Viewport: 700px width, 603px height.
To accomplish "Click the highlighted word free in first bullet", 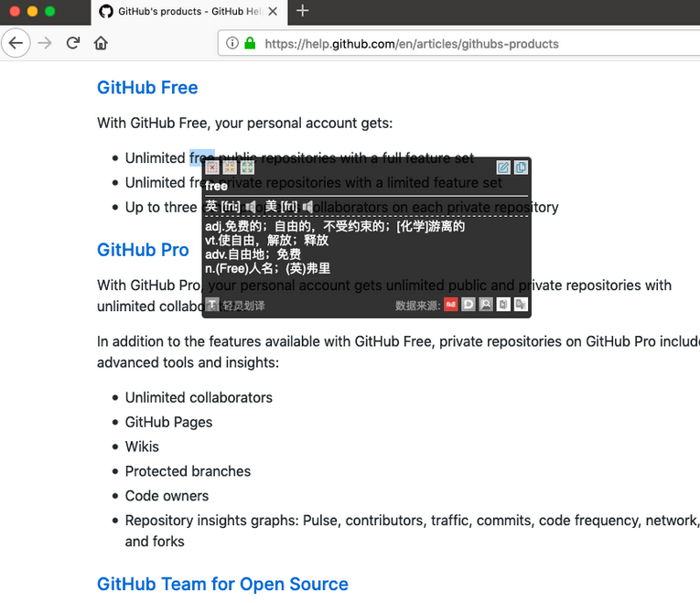I will 202,158.
